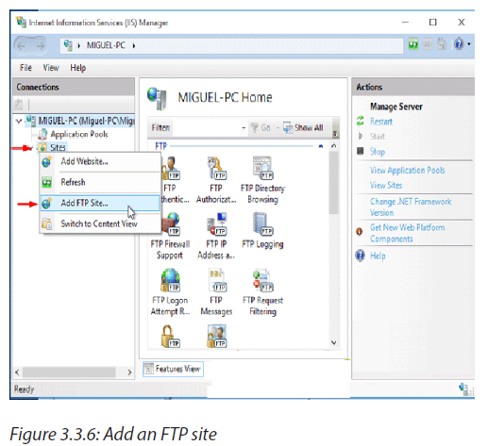
Task: Open the FTP Directory Browsing feature icon
Action: [x=262, y=180]
